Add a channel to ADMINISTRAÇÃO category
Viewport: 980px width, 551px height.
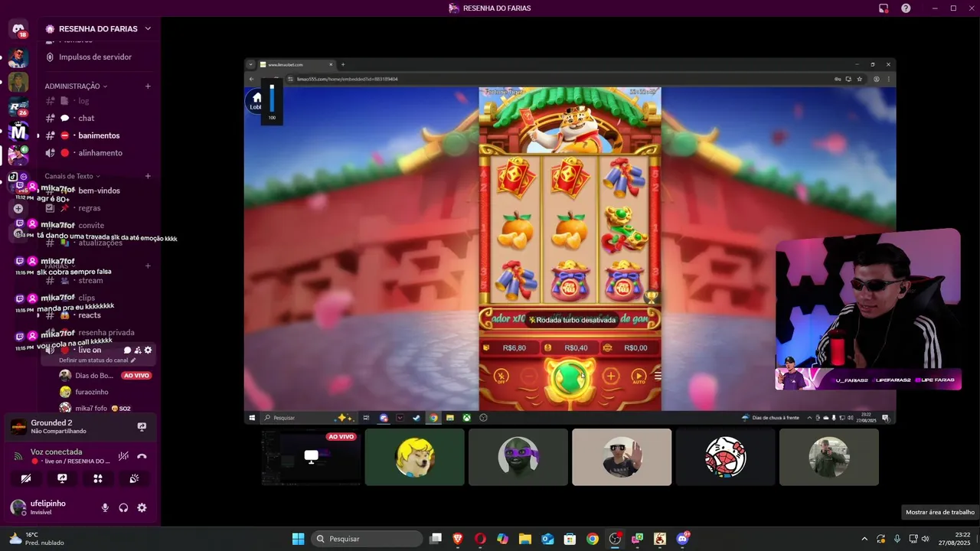[x=148, y=86]
